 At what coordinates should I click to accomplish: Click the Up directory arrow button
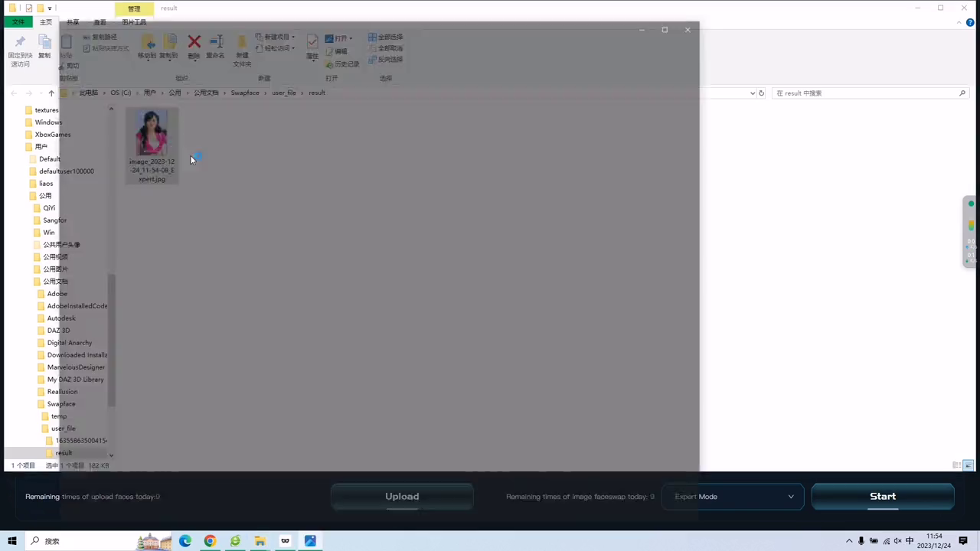click(51, 93)
